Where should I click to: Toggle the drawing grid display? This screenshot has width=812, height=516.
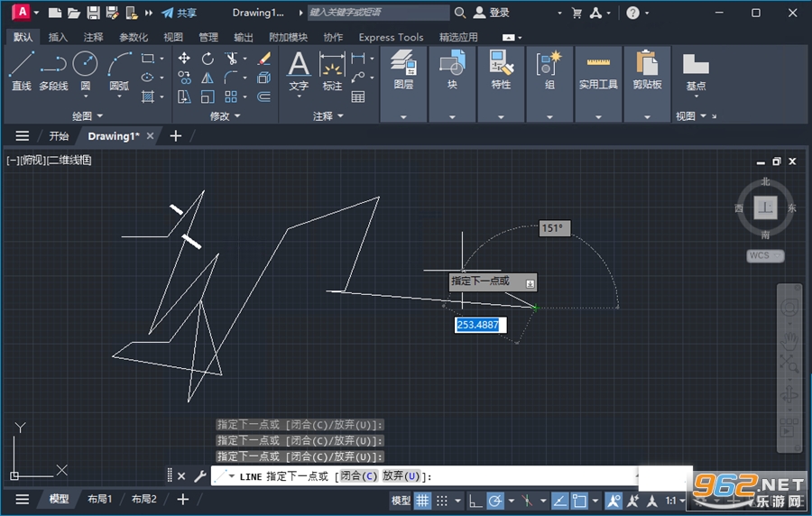tap(422, 501)
